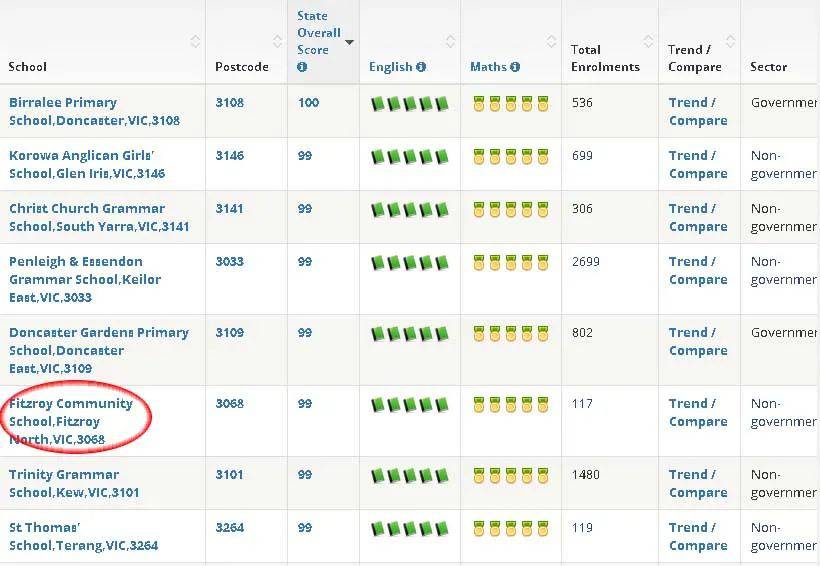Click postcode 3109 link
820x566 pixels.
[230, 333]
